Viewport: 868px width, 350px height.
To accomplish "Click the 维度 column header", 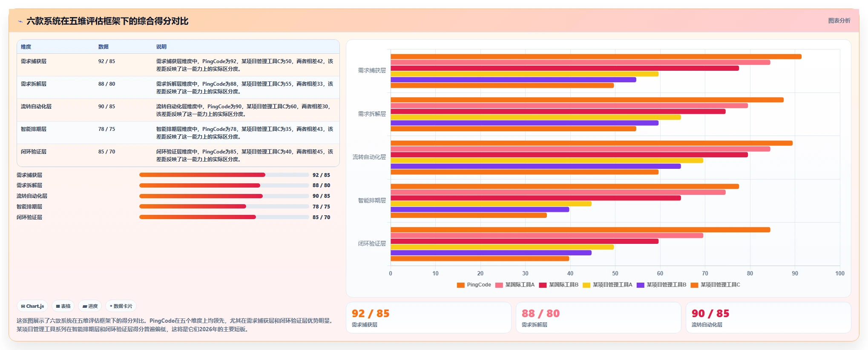I will [x=26, y=47].
